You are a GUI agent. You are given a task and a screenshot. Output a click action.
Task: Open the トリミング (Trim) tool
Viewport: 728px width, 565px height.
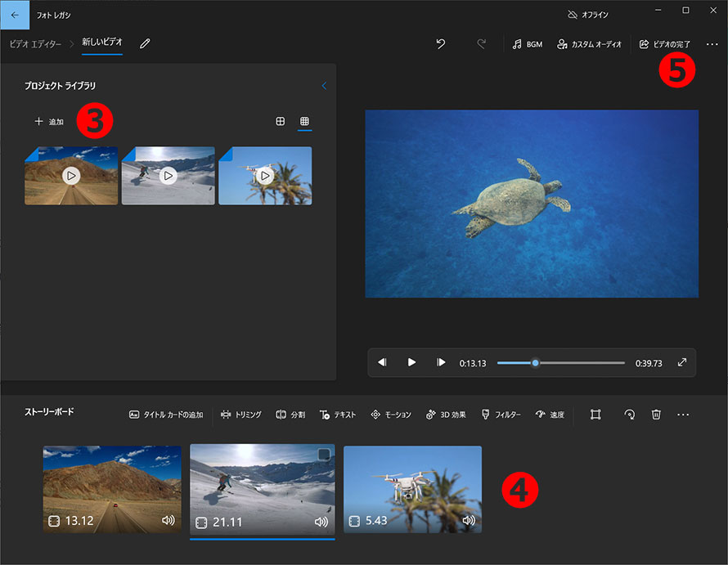241,415
